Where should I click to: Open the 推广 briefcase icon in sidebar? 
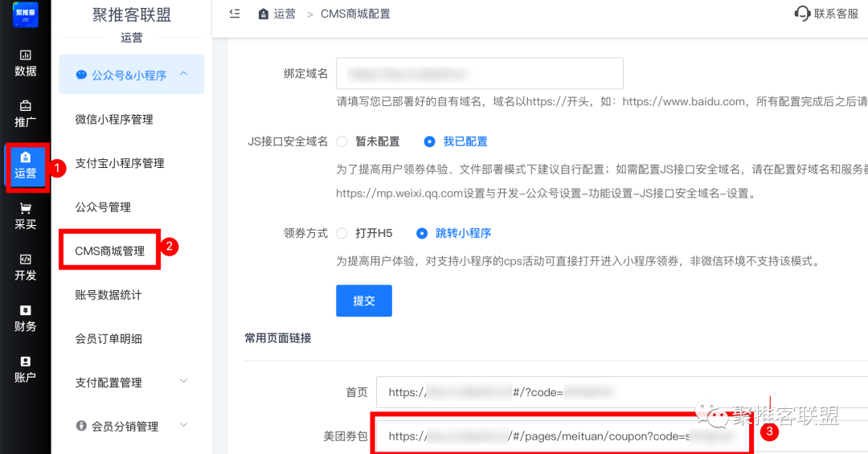click(26, 106)
